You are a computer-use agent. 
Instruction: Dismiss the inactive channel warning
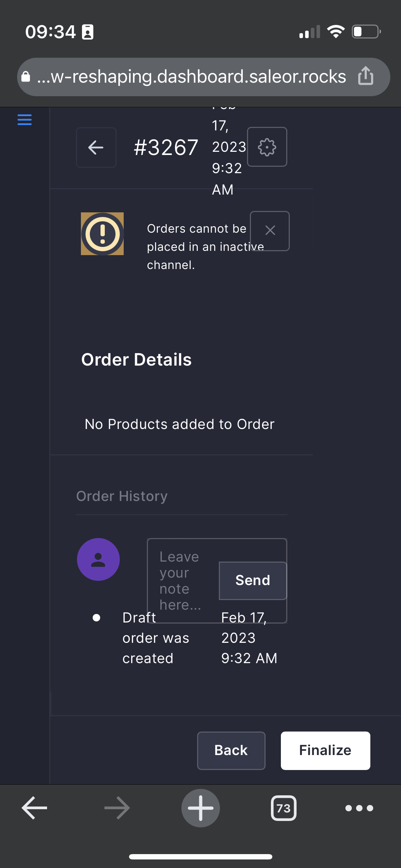tap(270, 230)
